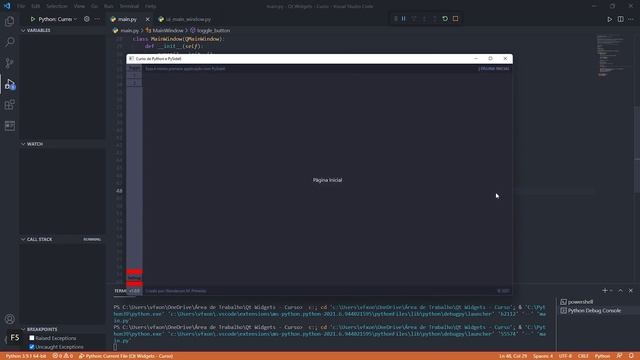Run Python file from the editor title
Screen dimensions: 640x360
coord(609,19)
